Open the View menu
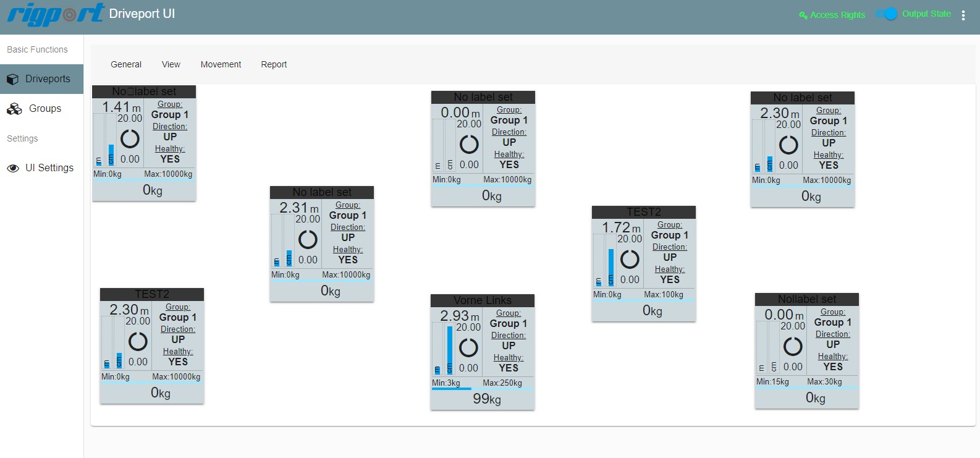Viewport: 980px width, 458px height. (x=171, y=64)
